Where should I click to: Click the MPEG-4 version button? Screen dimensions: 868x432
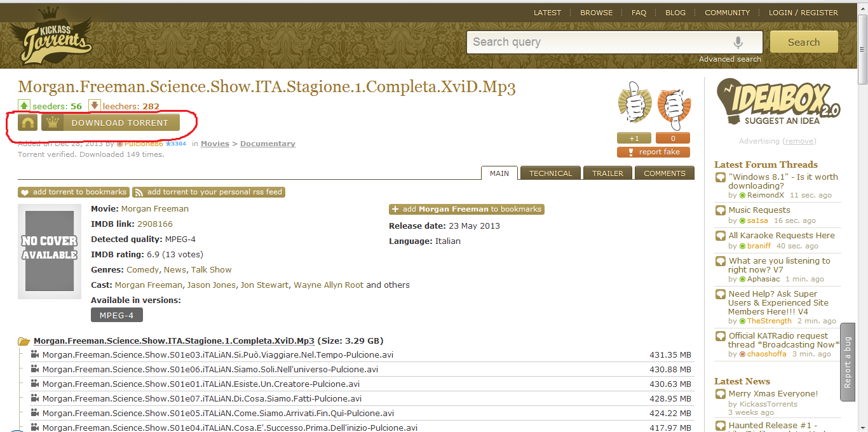click(117, 315)
